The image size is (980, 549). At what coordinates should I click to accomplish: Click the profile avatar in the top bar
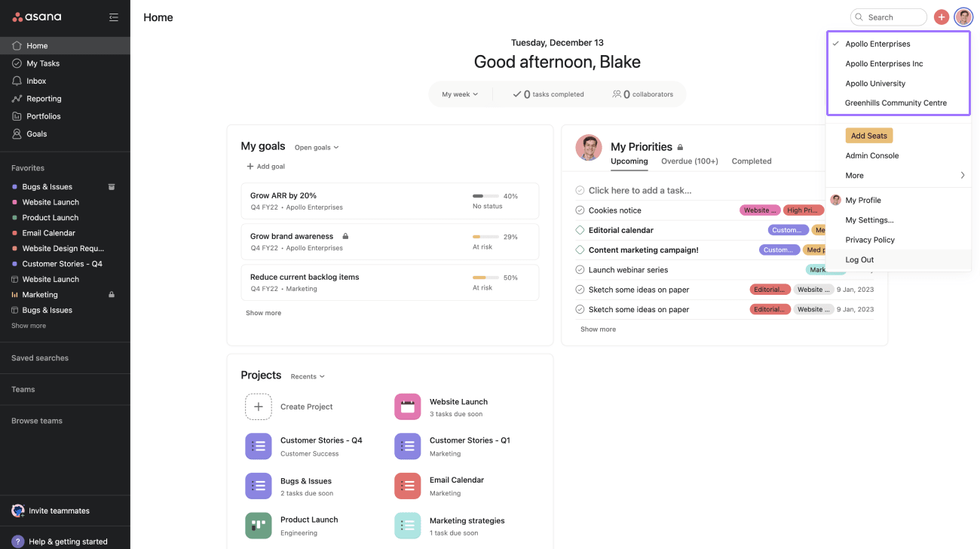(963, 17)
